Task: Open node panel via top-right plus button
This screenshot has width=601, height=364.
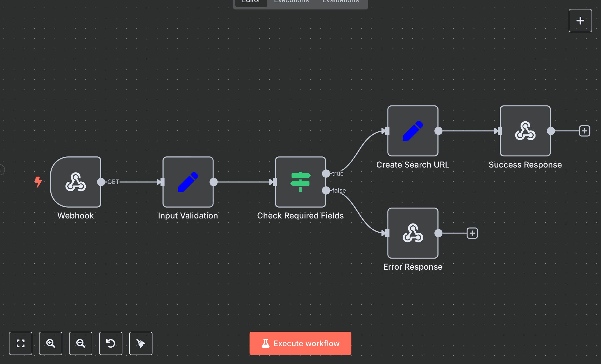Action: click(x=580, y=20)
